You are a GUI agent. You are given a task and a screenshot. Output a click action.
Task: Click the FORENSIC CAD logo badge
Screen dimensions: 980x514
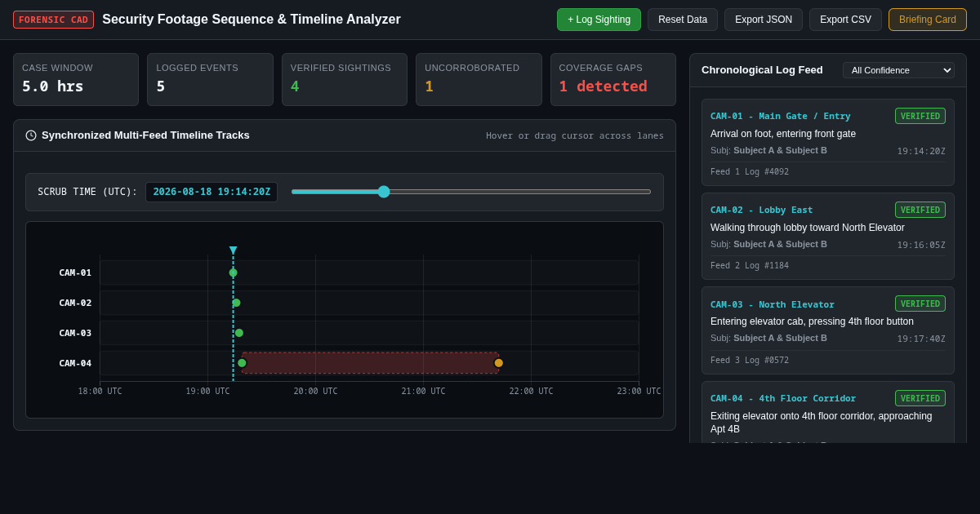point(53,20)
